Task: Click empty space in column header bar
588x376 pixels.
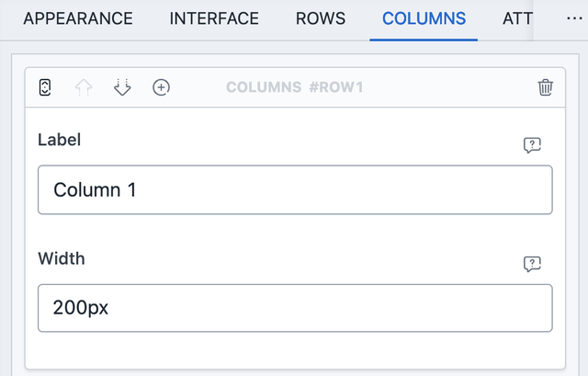Action: (450, 87)
